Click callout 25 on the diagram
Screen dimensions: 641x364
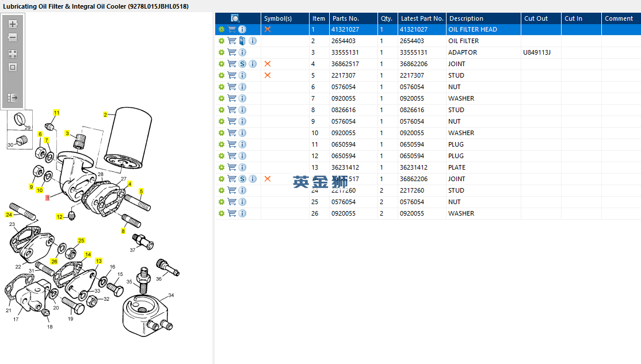click(x=81, y=240)
